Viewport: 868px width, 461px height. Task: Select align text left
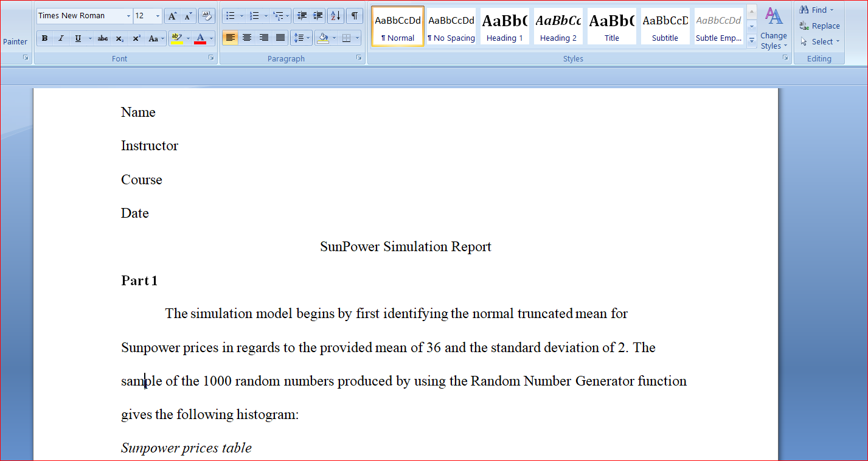pos(230,38)
